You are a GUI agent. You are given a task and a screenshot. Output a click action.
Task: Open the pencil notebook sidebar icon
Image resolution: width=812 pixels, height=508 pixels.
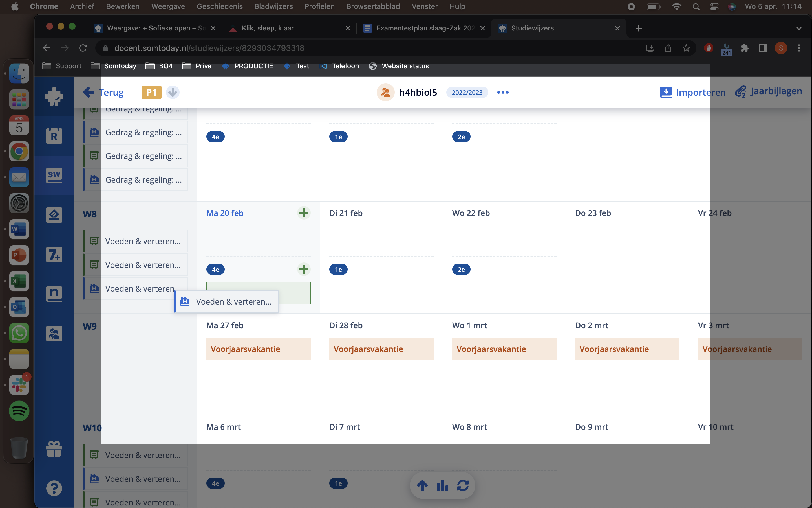(54, 215)
